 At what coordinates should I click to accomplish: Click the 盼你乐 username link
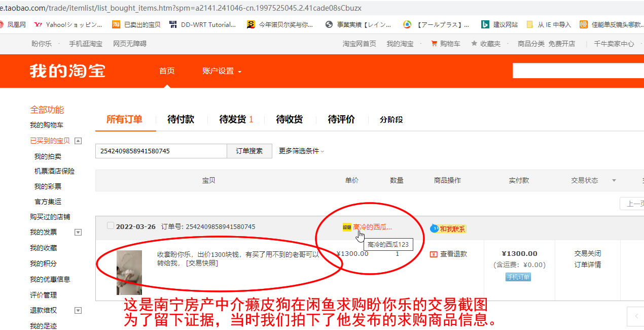pyautogui.click(x=42, y=44)
